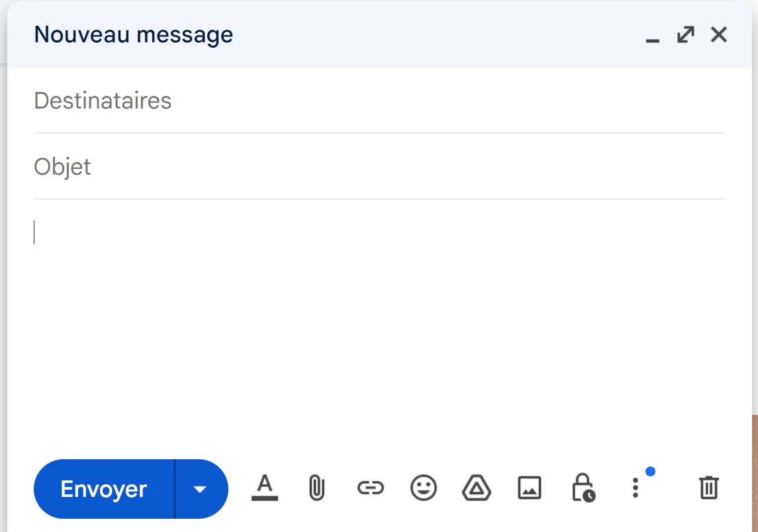Expand the compose window to full screen

[x=686, y=34]
